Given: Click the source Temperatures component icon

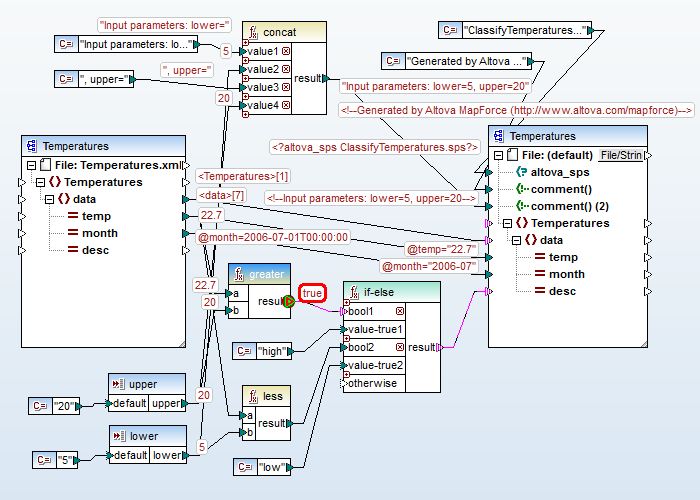Looking at the screenshot, I should point(33,146).
